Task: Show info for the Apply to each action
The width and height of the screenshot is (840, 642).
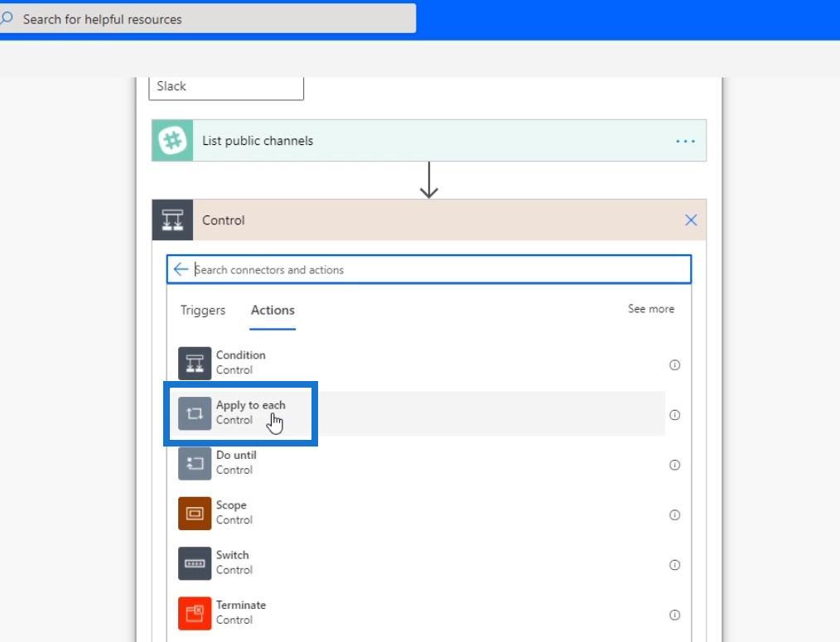Action: pyautogui.click(x=674, y=415)
